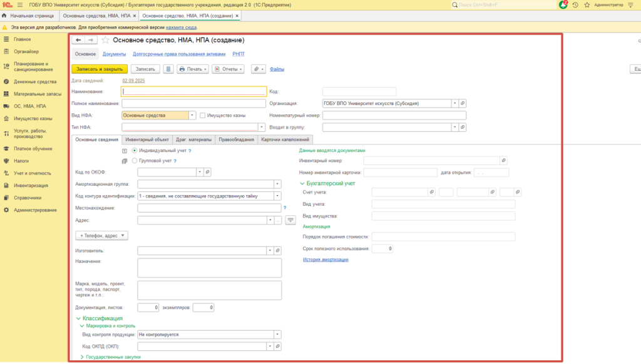This screenshot has height=364, width=641.
Task: Open the history clock icon
Action: [575, 5]
